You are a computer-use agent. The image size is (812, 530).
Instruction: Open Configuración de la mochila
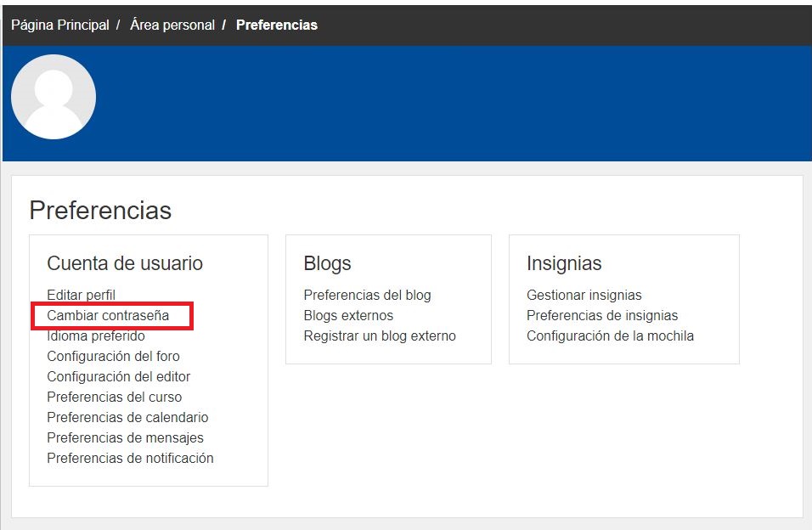click(610, 335)
